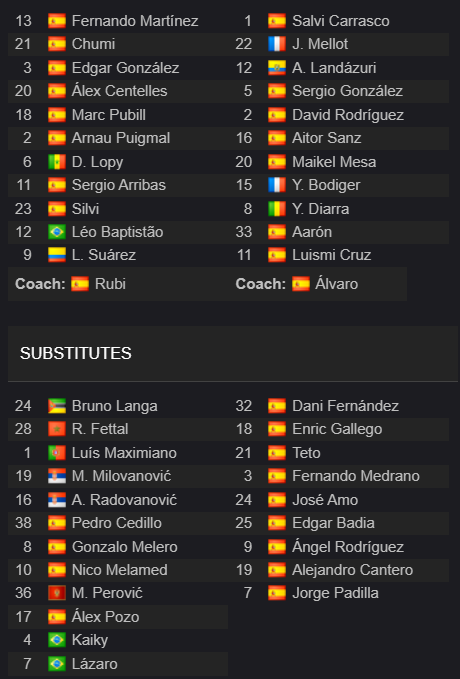Click the Mali flag next to Y. Diarra

click(277, 209)
